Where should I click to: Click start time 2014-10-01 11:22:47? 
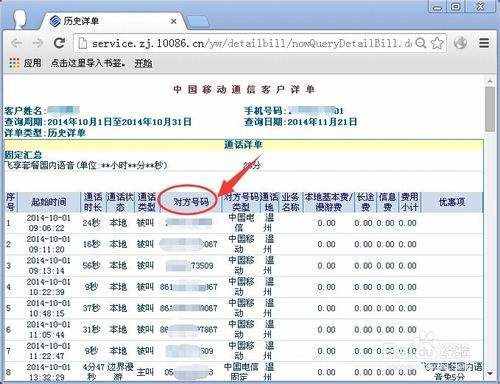pyautogui.click(x=49, y=351)
